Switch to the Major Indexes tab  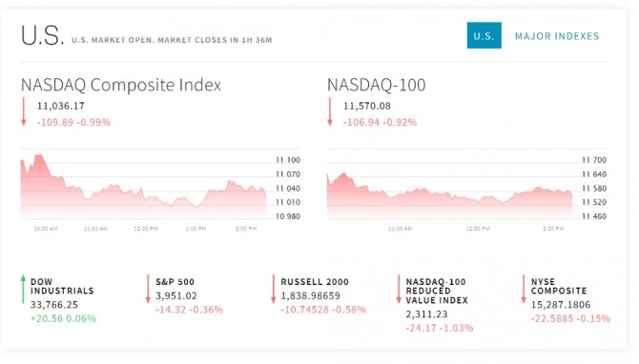(x=557, y=36)
